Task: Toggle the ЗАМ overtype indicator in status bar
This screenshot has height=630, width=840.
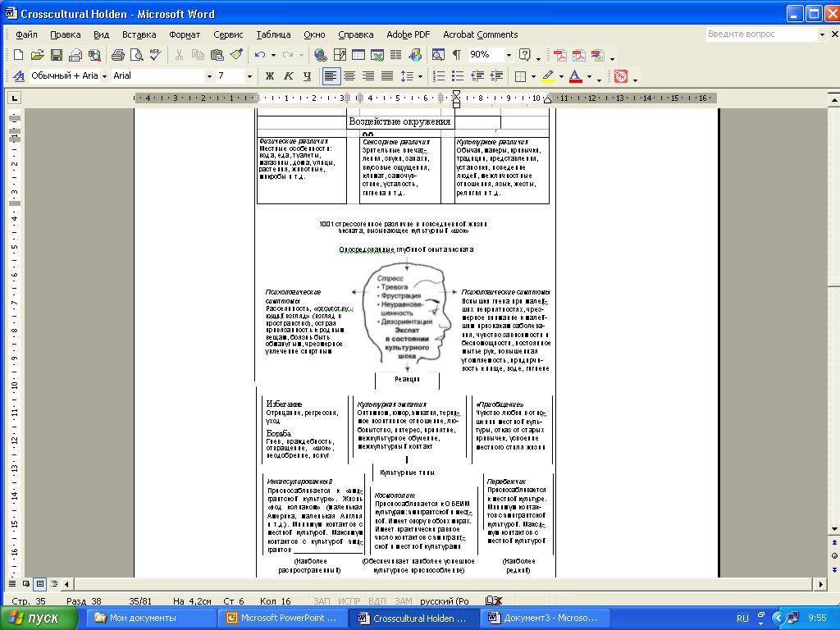Action: (404, 601)
